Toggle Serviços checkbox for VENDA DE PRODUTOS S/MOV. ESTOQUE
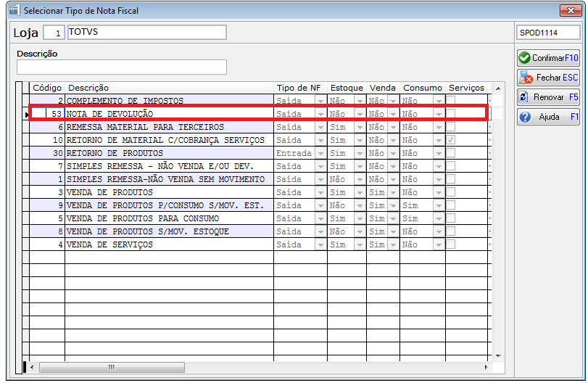This screenshot has width=588, height=383. 451,231
